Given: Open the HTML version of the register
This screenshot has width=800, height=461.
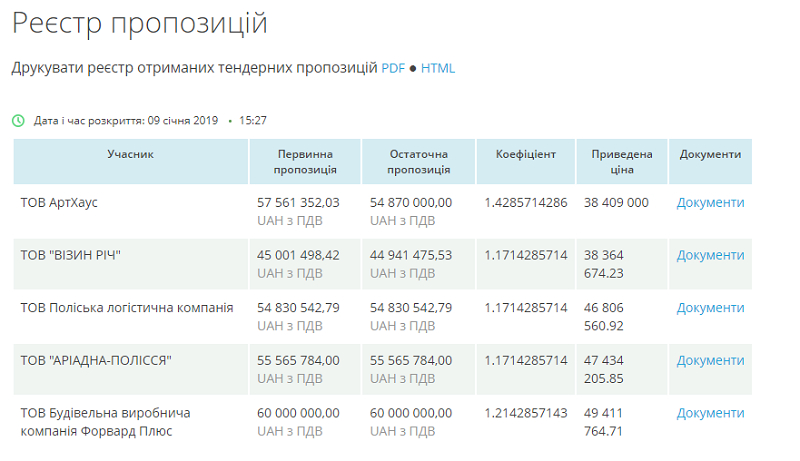Looking at the screenshot, I should [437, 68].
